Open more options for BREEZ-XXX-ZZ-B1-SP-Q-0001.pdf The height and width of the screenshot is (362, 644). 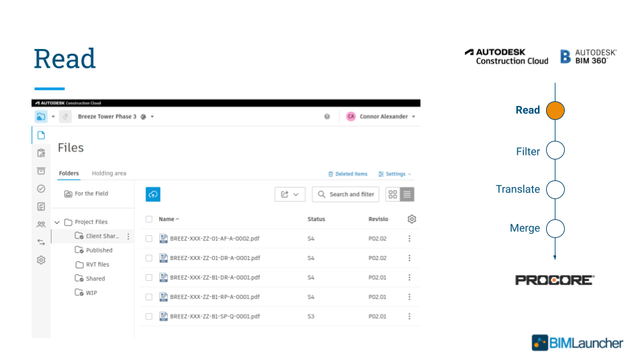coord(409,316)
